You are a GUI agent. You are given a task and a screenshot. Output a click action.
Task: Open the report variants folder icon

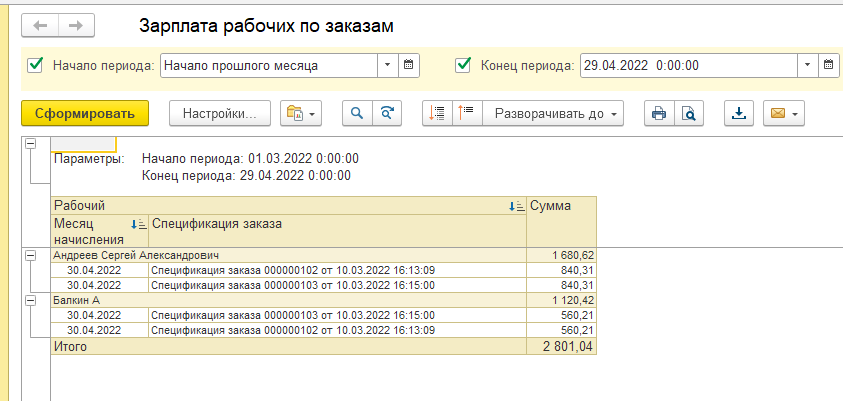(x=301, y=113)
